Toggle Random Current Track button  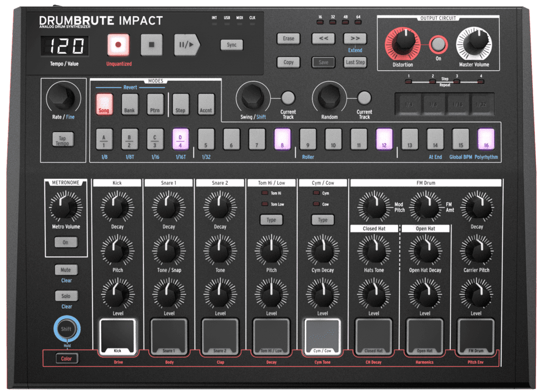click(364, 98)
